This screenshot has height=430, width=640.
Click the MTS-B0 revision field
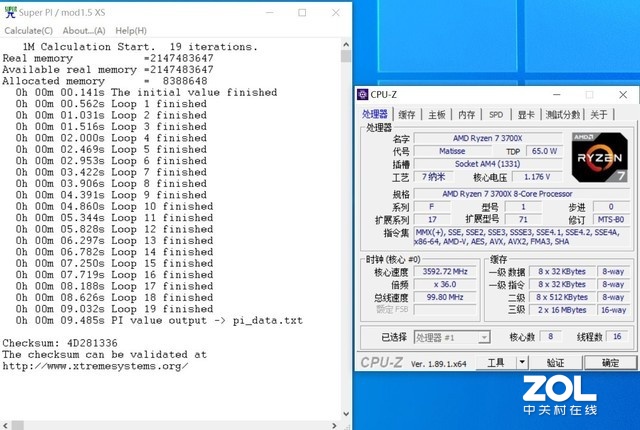pos(611,219)
